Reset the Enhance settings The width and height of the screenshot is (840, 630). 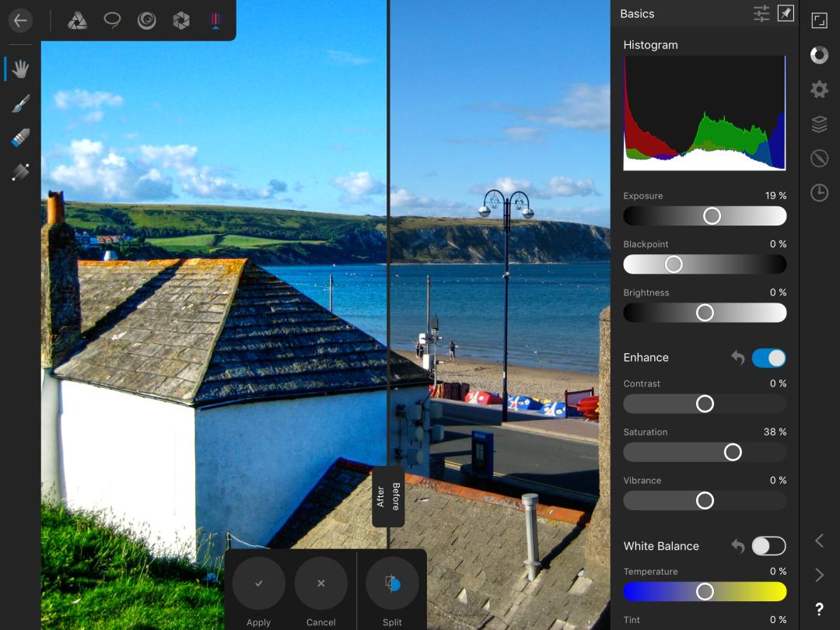pos(737,358)
